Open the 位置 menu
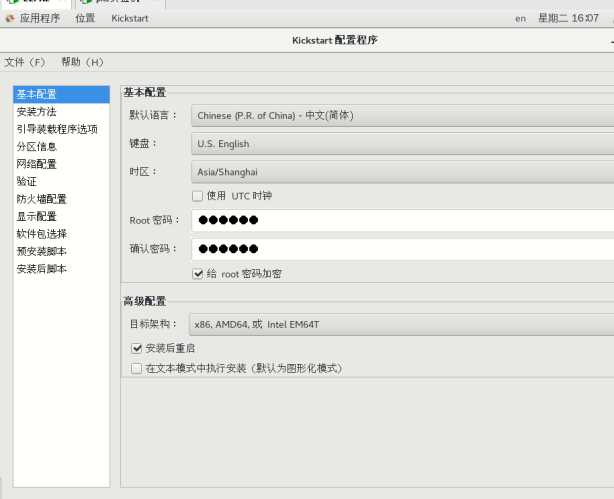The height and width of the screenshot is (499, 614). pos(85,18)
